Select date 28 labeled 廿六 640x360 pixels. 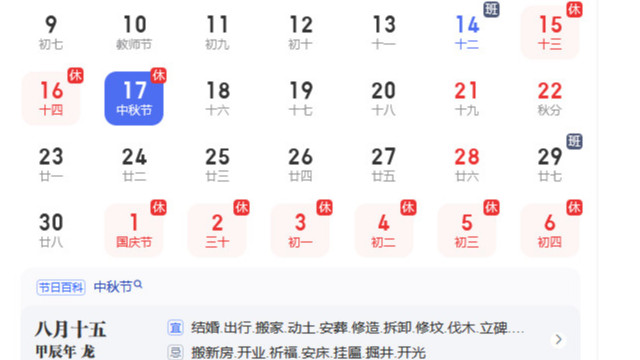pyautogui.click(x=467, y=164)
